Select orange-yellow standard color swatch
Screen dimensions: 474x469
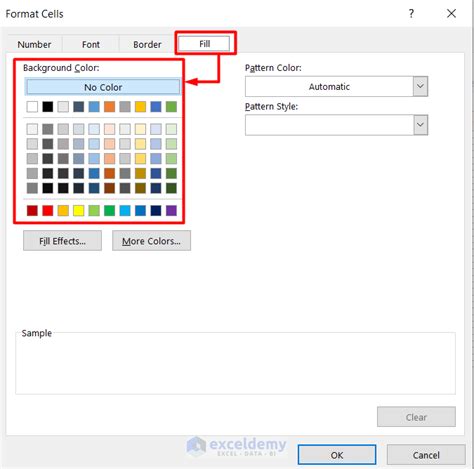(x=63, y=210)
